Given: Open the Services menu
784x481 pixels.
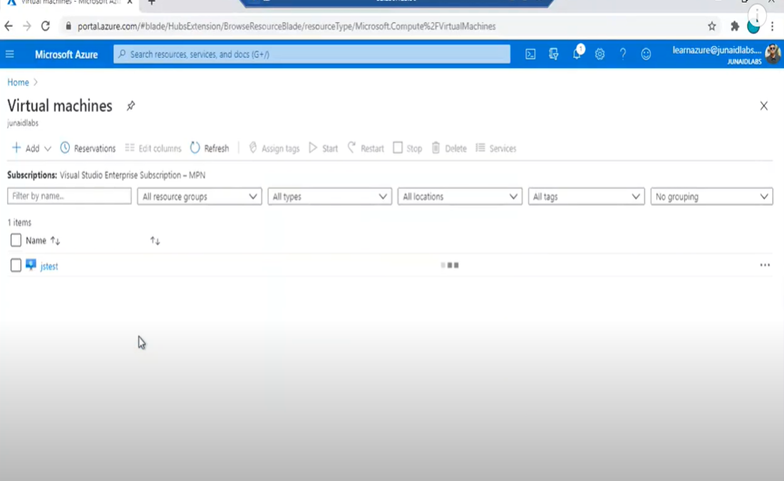Looking at the screenshot, I should (x=496, y=148).
